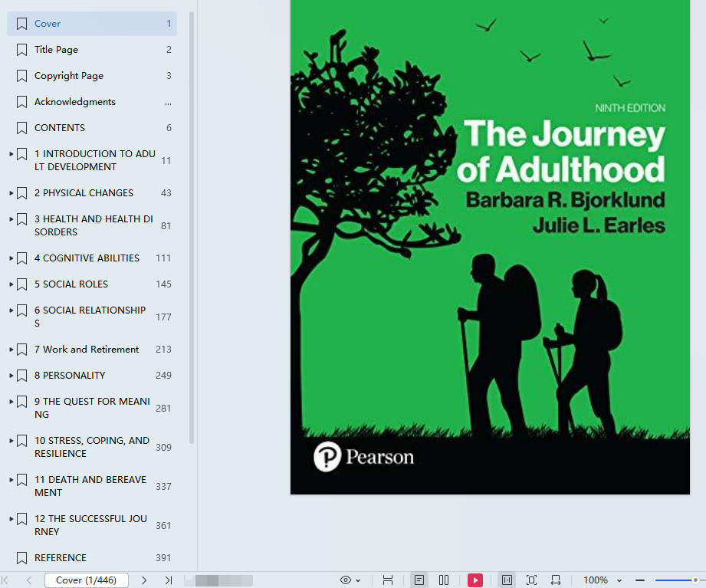Expand 12 THE SUCCESSFUL JOURNEY bookmark

(11, 519)
